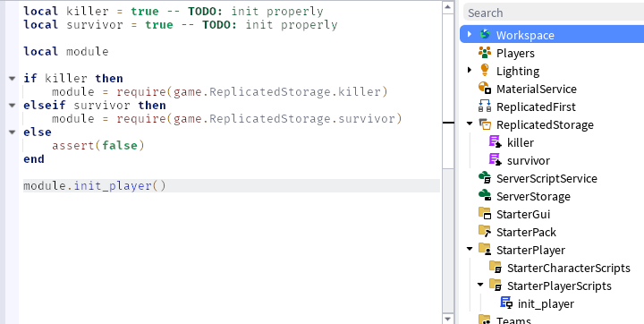Click the StarterCharacterScripts folder icon
The height and width of the screenshot is (324, 644).
point(496,268)
